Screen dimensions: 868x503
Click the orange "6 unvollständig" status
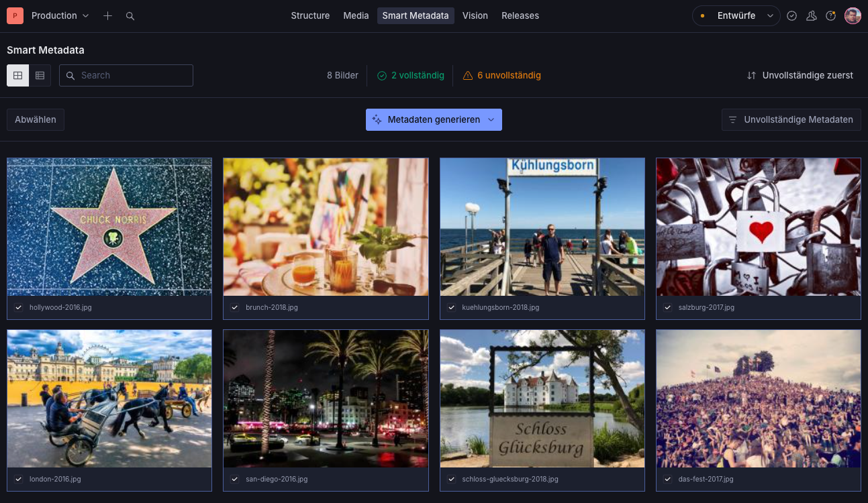501,75
